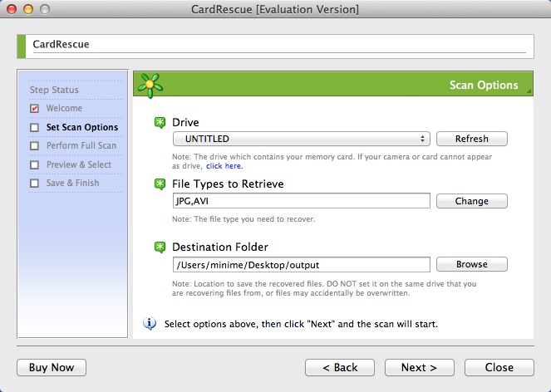Click the green asterisk icon beside Drive
The height and width of the screenshot is (392, 551).
click(160, 123)
